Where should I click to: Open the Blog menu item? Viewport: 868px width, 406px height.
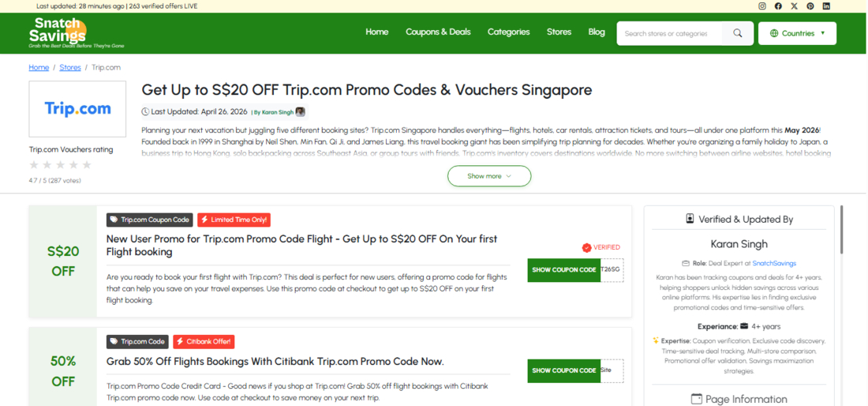(x=597, y=32)
